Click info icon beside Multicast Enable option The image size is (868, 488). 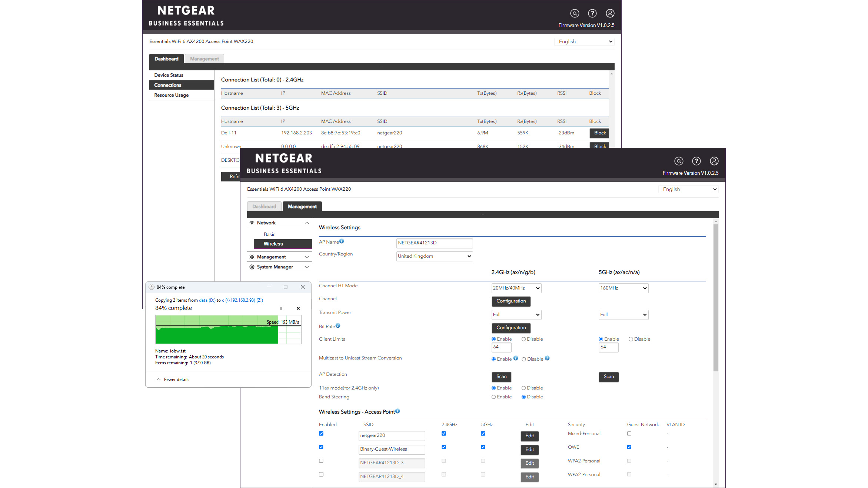click(515, 358)
